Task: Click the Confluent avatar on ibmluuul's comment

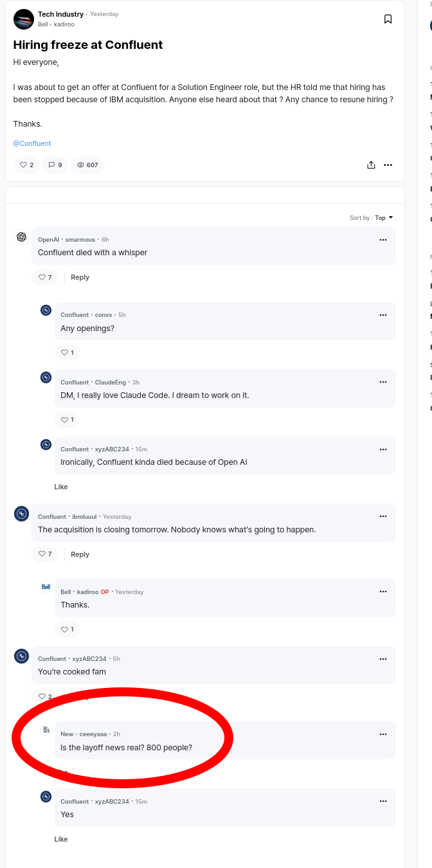Action: point(21,514)
